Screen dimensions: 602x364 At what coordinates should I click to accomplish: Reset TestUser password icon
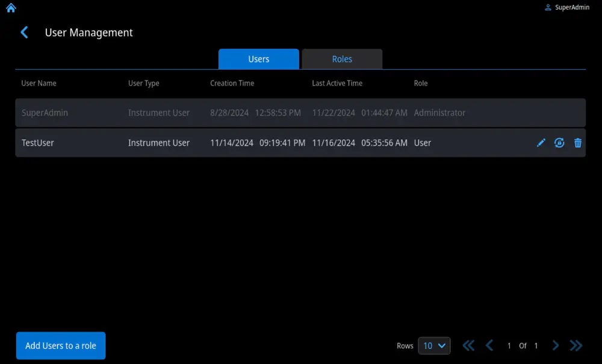point(559,143)
